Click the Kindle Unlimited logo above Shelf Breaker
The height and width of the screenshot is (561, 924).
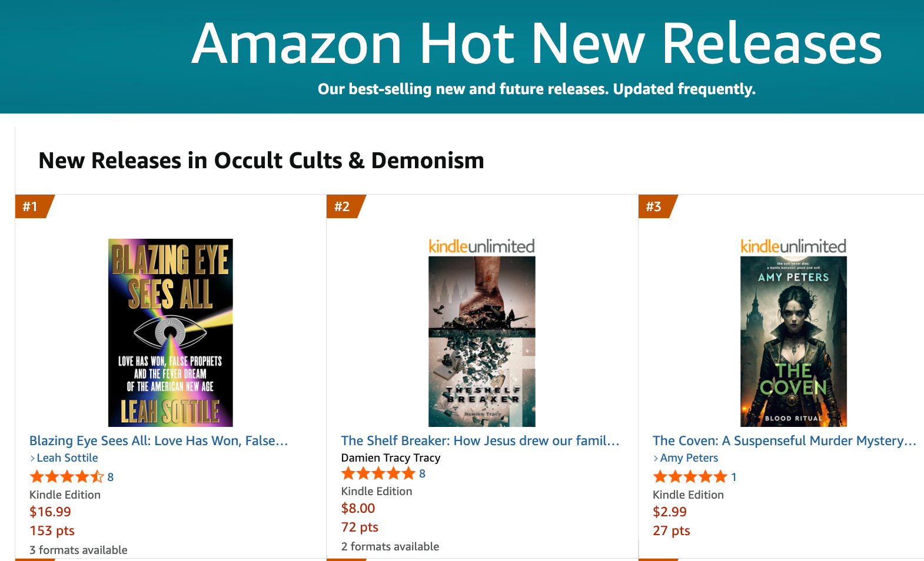[481, 246]
